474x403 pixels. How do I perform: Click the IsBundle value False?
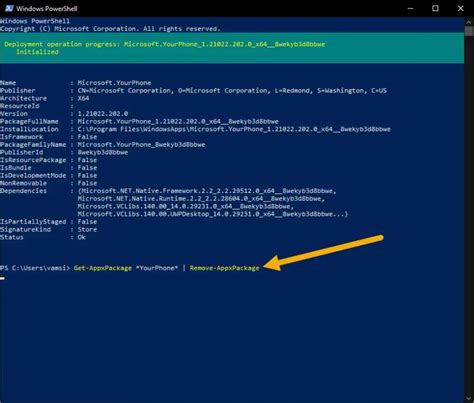tap(87, 168)
